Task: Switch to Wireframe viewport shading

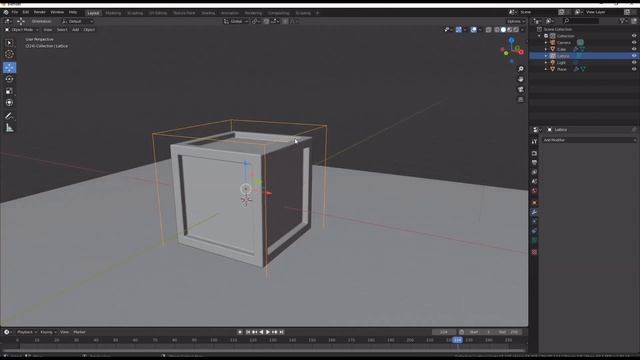Action: tap(497, 30)
